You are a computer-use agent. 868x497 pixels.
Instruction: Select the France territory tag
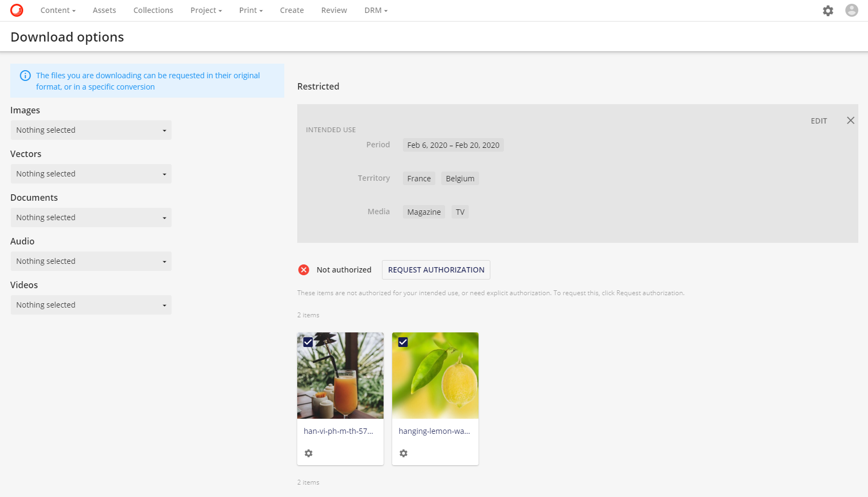(419, 178)
